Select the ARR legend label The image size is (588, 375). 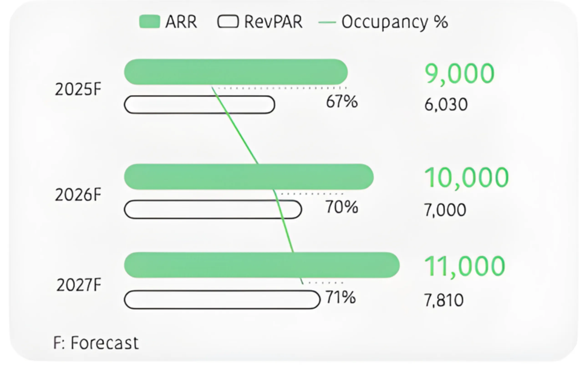(181, 22)
